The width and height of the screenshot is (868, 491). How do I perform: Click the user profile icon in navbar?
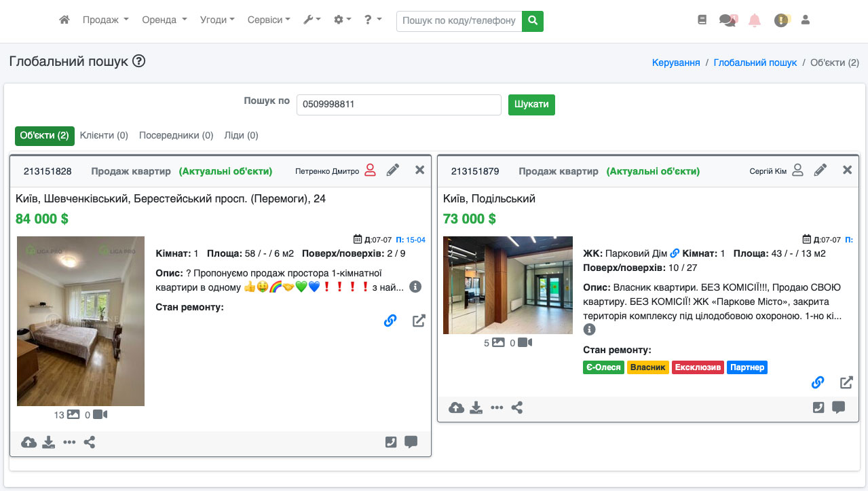click(806, 20)
